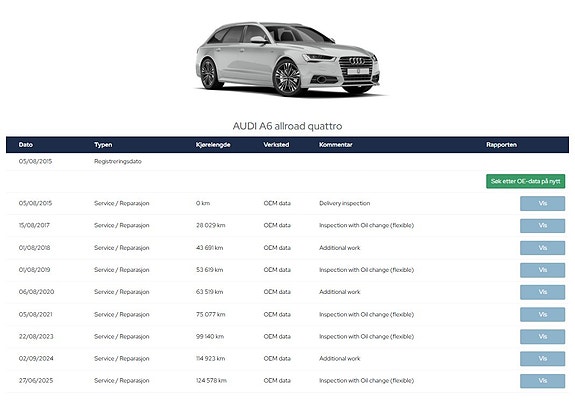Screen dimensions: 575x404
Task: Show report for 01/08/2018 entry
Action: [542, 248]
